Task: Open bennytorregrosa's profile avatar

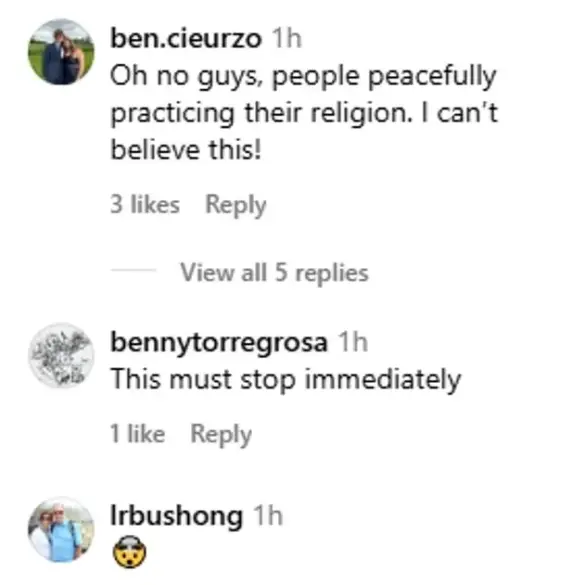Action: click(61, 356)
